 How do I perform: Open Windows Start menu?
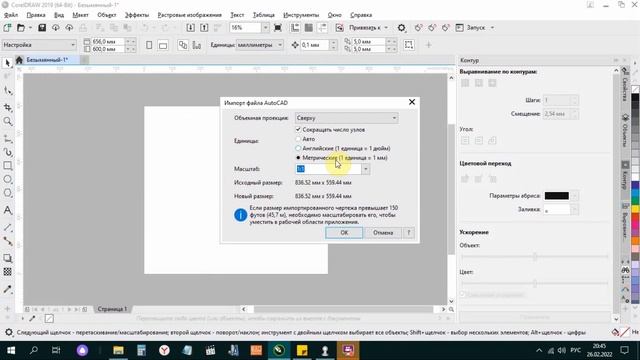[11, 350]
